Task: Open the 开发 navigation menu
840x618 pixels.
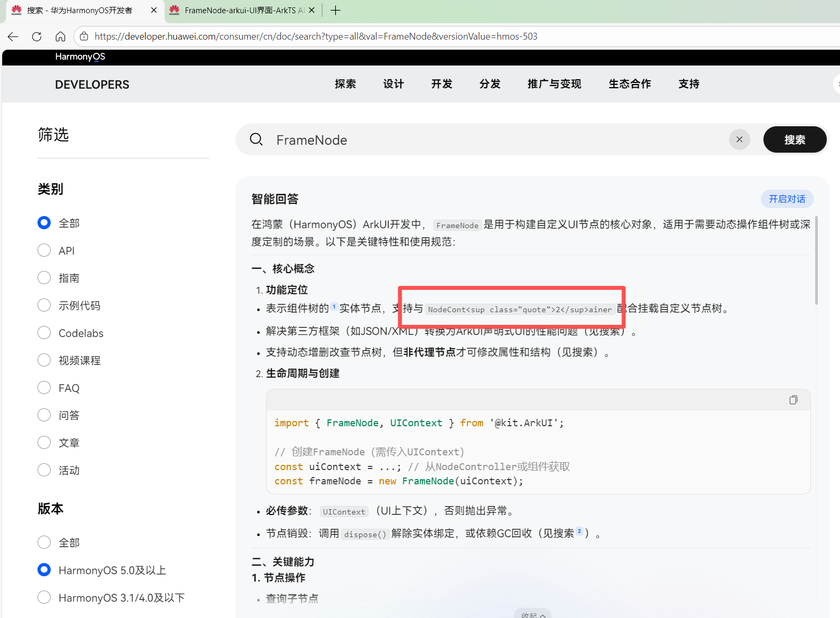Action: (441, 84)
